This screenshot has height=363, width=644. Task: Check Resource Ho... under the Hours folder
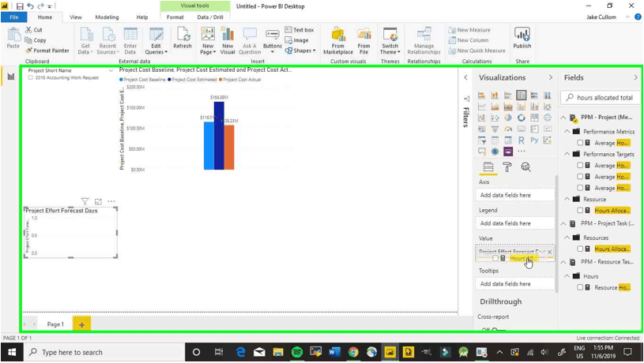point(580,287)
